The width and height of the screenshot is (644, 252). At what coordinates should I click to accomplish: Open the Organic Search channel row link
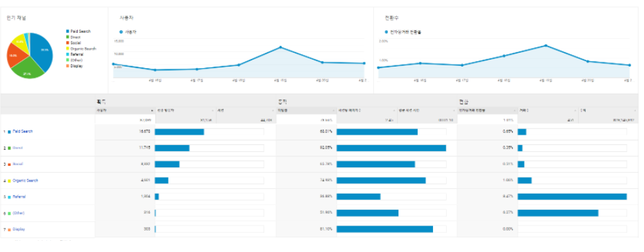coord(26,180)
